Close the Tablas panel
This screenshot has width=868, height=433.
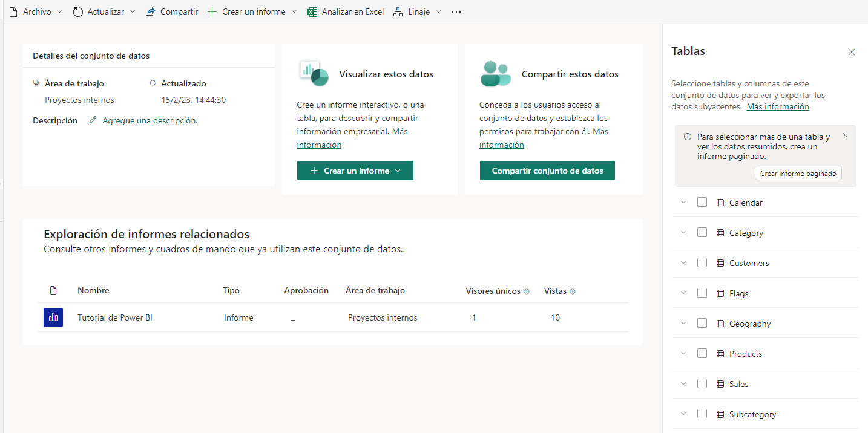coord(852,52)
